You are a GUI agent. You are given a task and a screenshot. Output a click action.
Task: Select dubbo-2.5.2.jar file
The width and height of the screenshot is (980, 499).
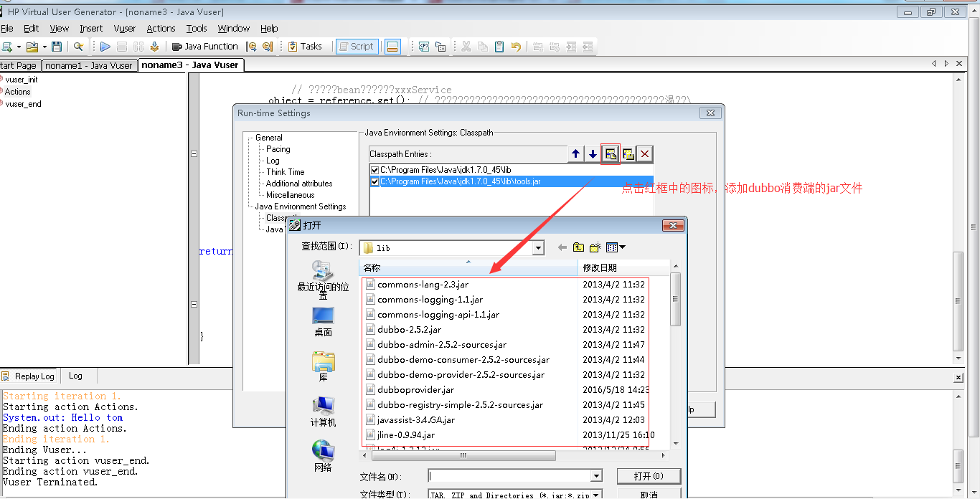tap(410, 330)
